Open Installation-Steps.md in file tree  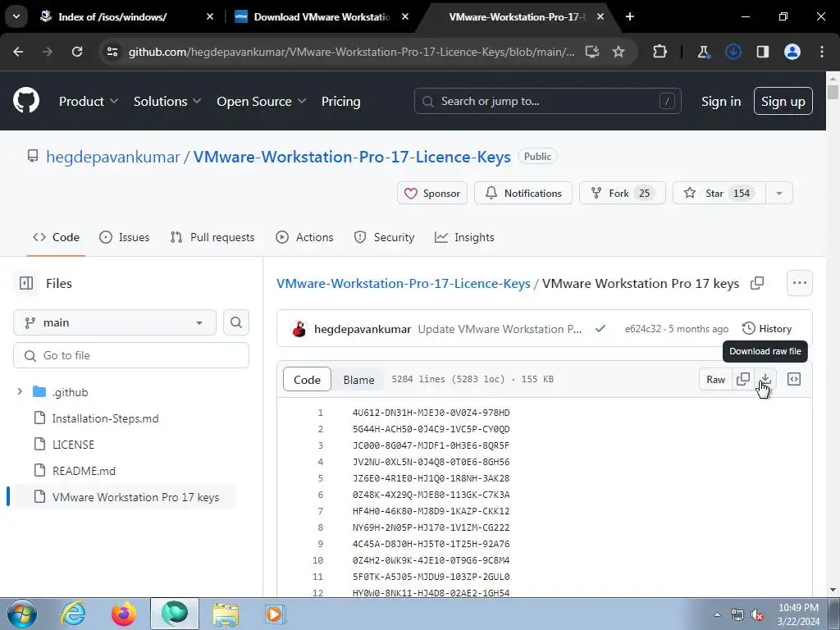(x=105, y=418)
